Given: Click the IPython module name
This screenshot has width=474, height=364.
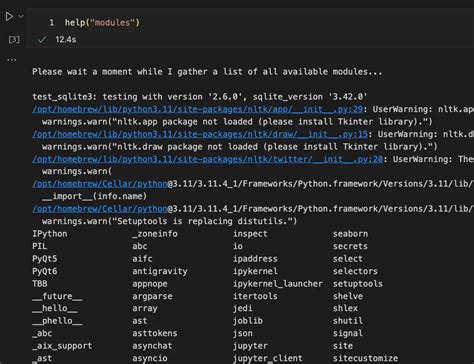Looking at the screenshot, I should pos(50,234).
